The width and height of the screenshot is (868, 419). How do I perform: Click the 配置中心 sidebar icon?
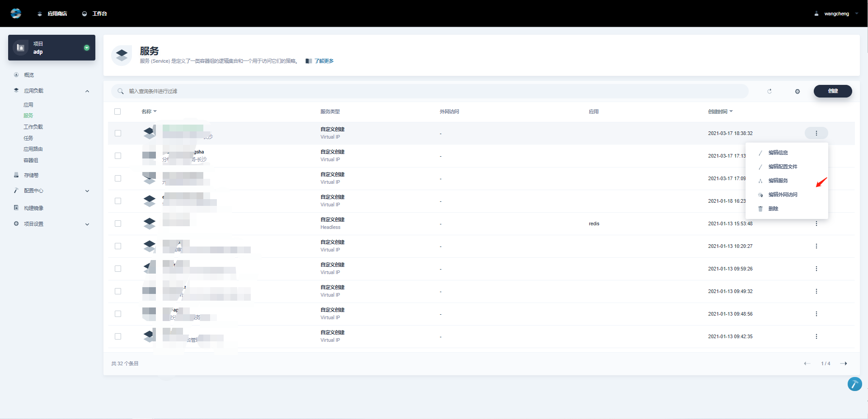(x=16, y=191)
